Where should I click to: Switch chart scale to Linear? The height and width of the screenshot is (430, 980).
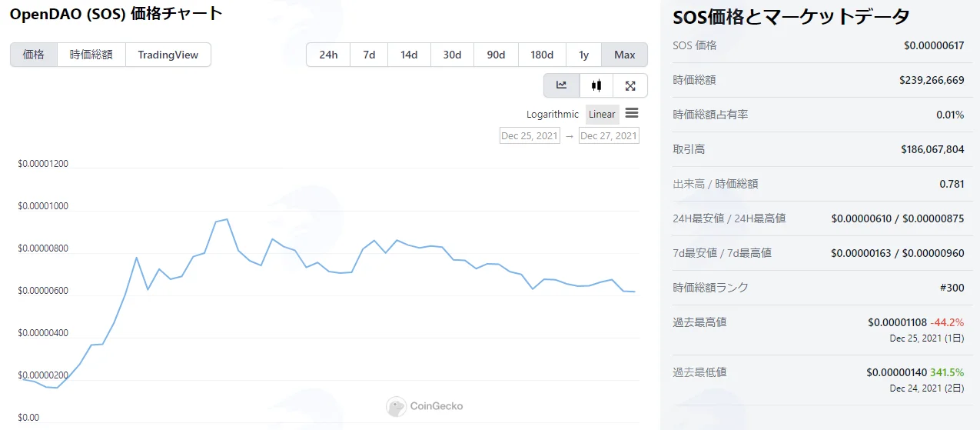pyautogui.click(x=602, y=114)
